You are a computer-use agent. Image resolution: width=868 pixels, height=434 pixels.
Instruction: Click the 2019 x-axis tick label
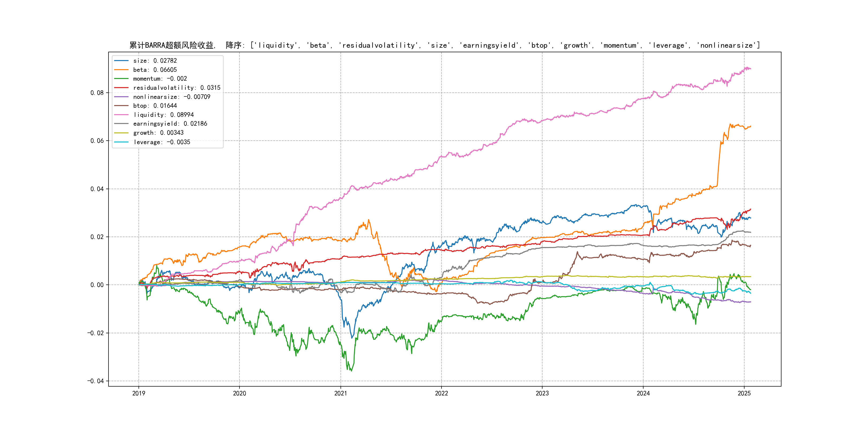[x=139, y=393]
